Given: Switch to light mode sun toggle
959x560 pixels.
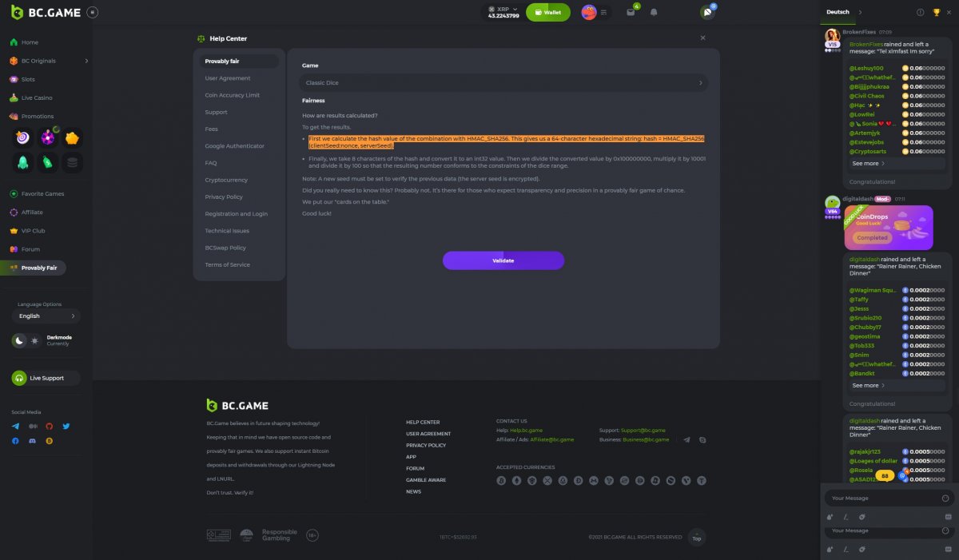Looking at the screenshot, I should coord(34,340).
